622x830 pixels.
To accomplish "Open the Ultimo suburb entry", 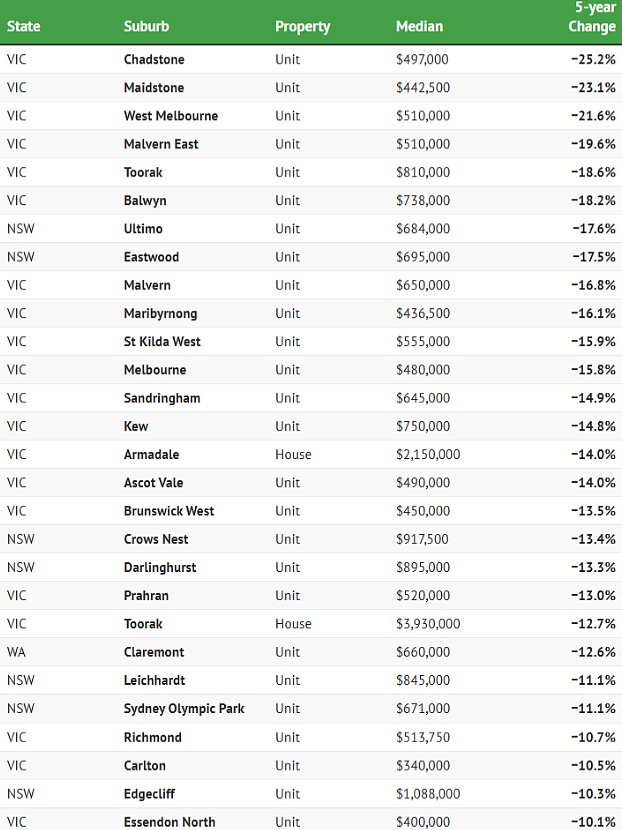I will (143, 229).
